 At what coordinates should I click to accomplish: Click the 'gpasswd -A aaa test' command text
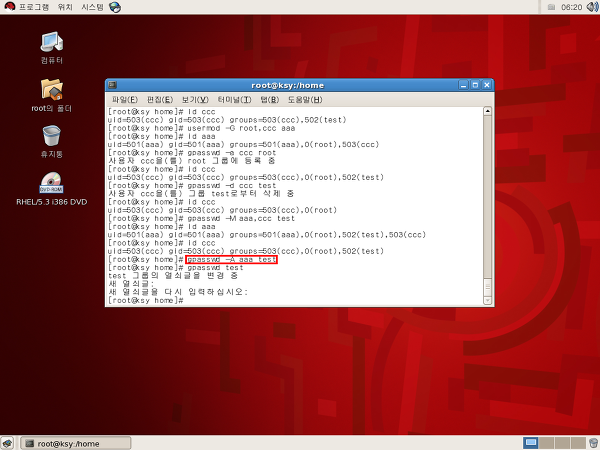click(x=232, y=260)
